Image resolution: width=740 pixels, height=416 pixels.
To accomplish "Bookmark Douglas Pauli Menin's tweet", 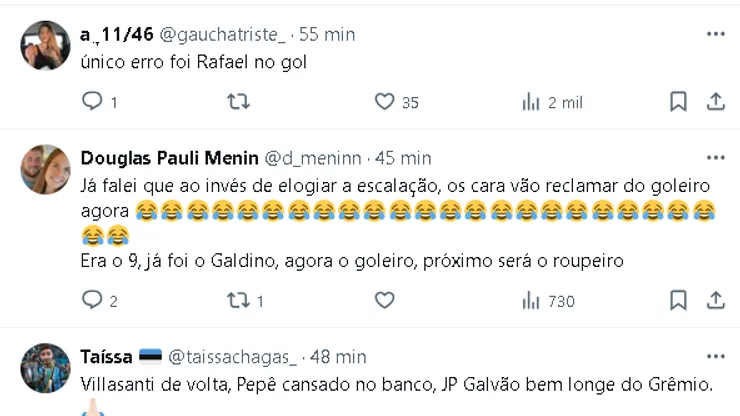I will click(x=678, y=300).
